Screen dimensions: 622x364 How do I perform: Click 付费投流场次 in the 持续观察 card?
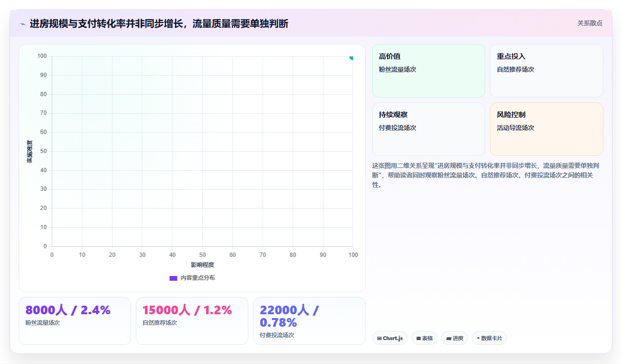398,128
